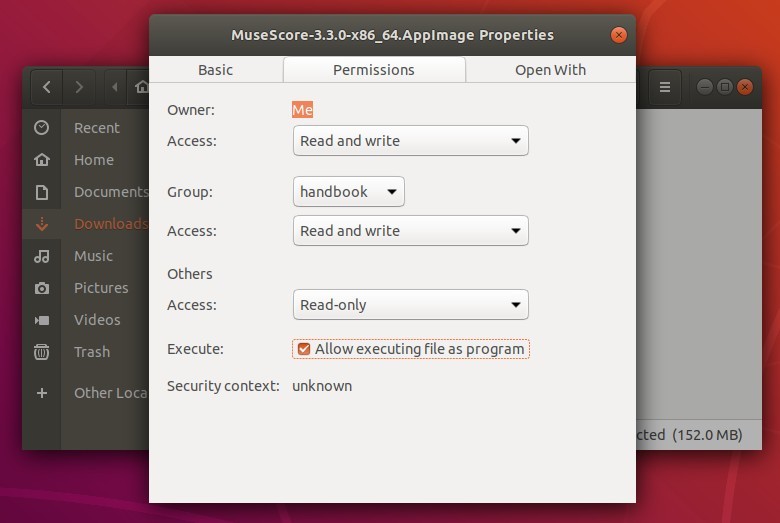Minimize the Files window
This screenshot has width=780, height=523.
point(704,87)
